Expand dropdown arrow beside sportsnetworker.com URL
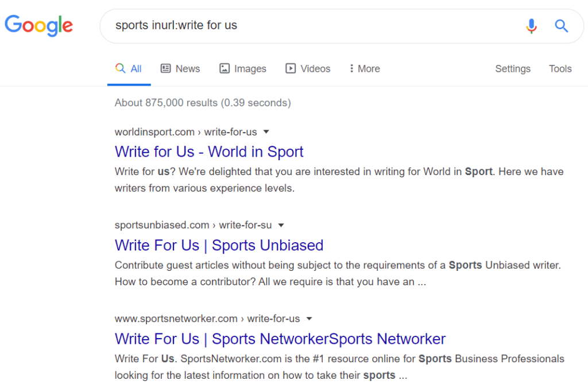 [x=309, y=319]
